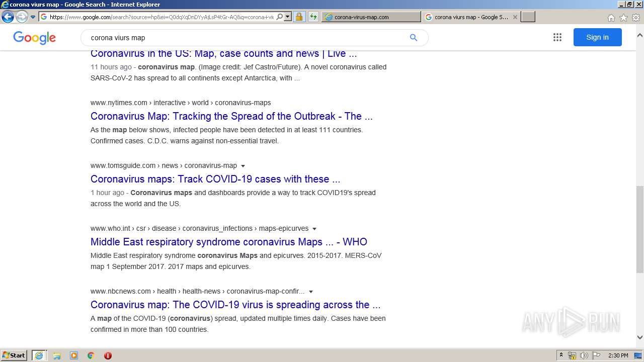Click the Show desktop tray button

638,355
